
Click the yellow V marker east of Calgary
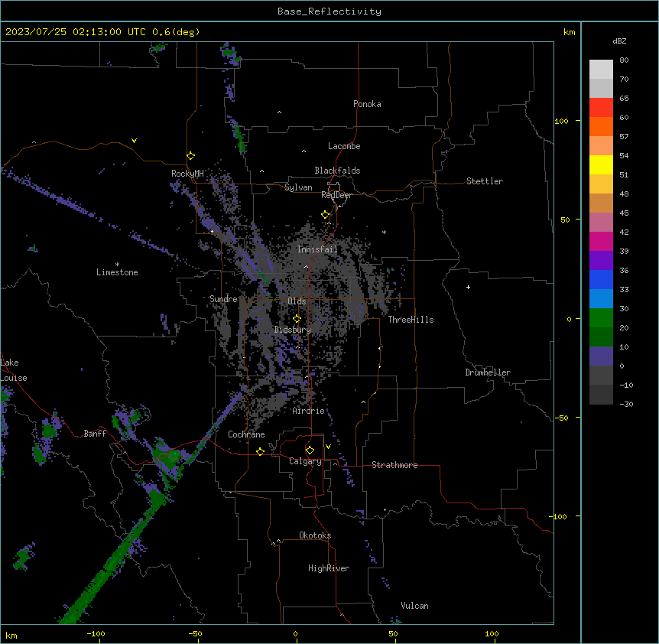[x=328, y=447]
